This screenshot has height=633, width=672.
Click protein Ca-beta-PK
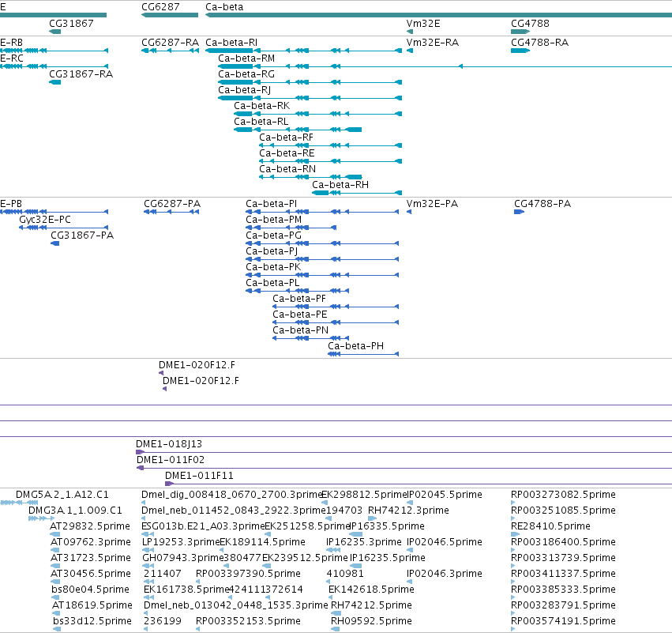coord(273,267)
